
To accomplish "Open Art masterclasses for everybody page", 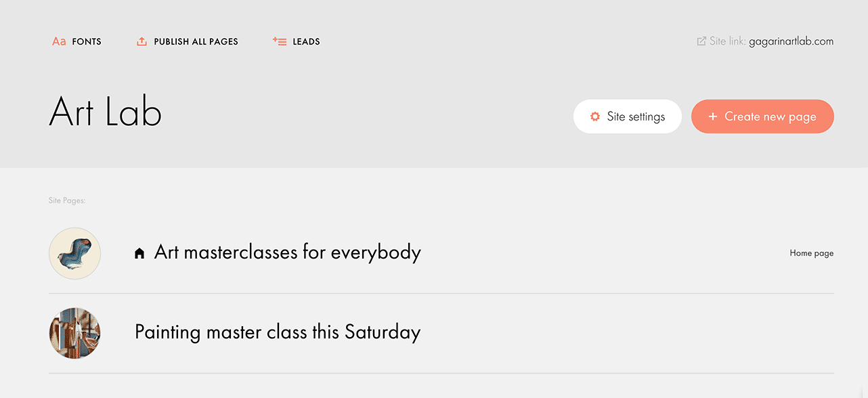I will 288,252.
